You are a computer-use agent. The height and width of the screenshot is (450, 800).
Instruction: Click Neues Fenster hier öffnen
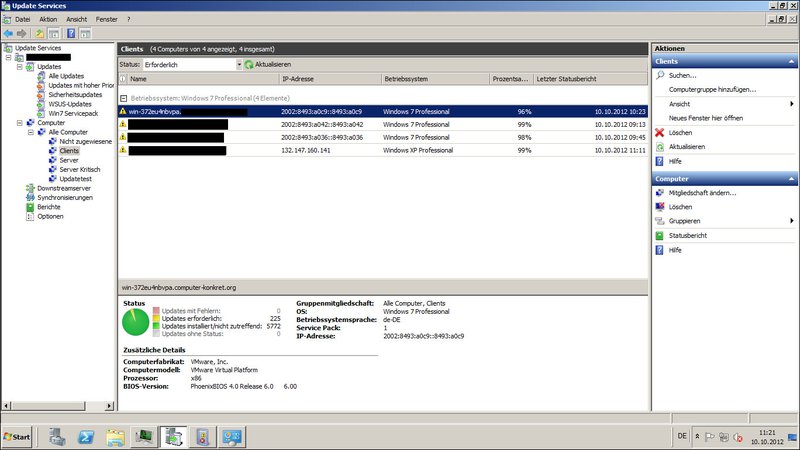pyautogui.click(x=706, y=118)
